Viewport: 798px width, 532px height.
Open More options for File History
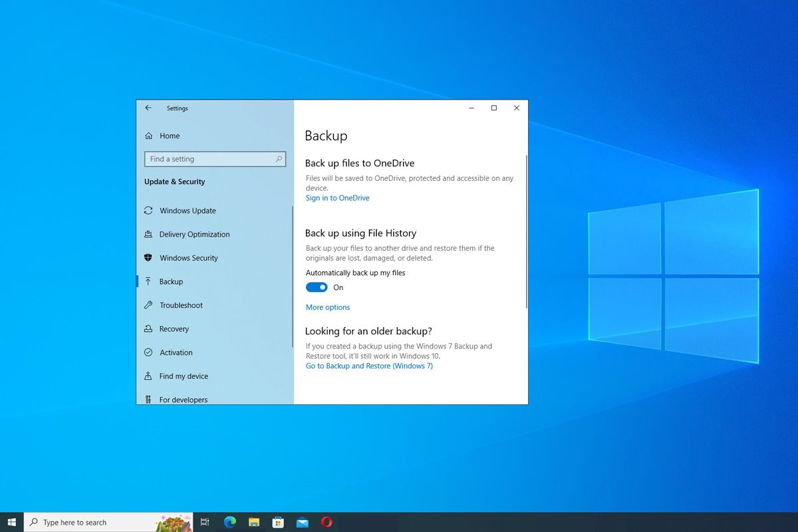pos(327,307)
